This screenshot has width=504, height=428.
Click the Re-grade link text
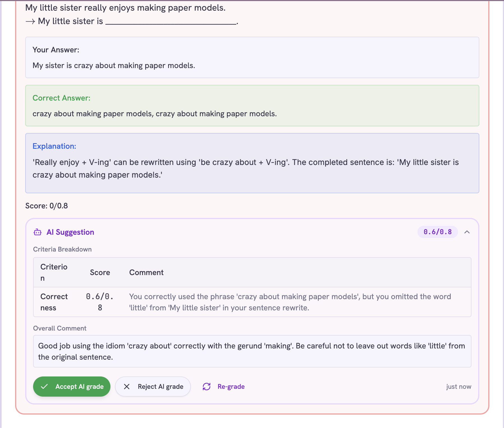point(231,387)
